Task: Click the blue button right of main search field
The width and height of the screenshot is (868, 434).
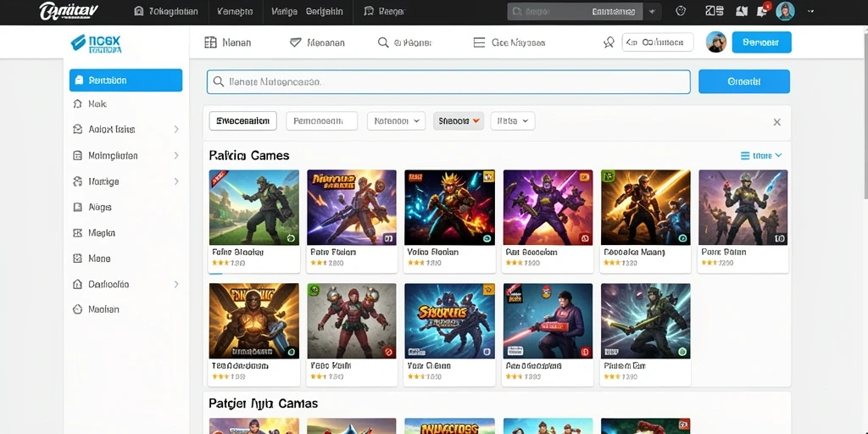Action: 744,81
